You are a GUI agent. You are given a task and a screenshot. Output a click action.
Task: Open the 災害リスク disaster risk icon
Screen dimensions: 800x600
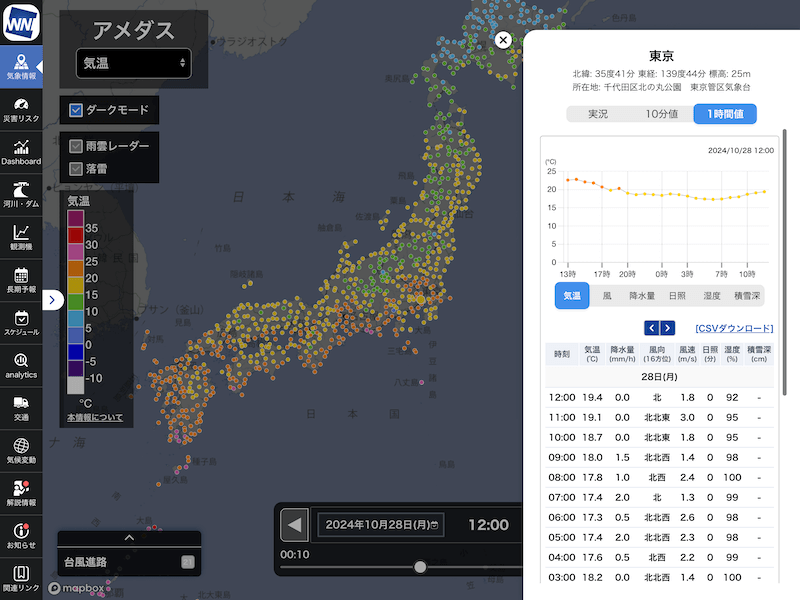[x=21, y=107]
